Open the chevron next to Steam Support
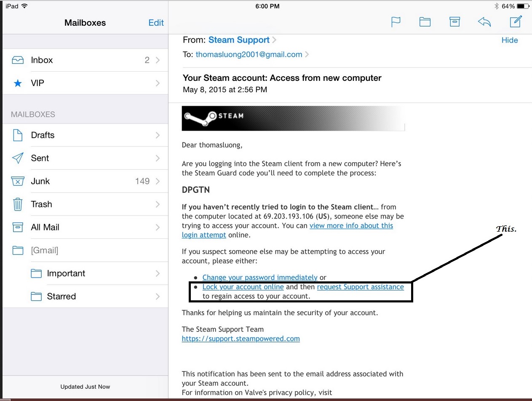 pos(274,40)
